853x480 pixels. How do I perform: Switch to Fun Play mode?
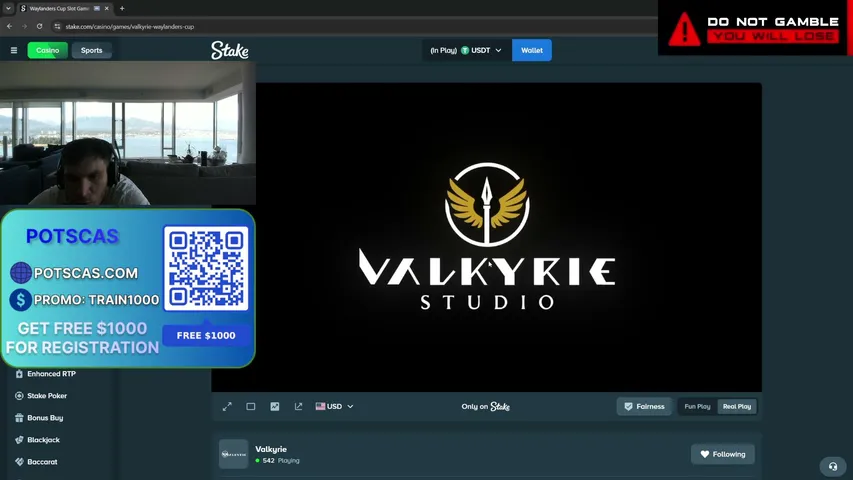697,407
